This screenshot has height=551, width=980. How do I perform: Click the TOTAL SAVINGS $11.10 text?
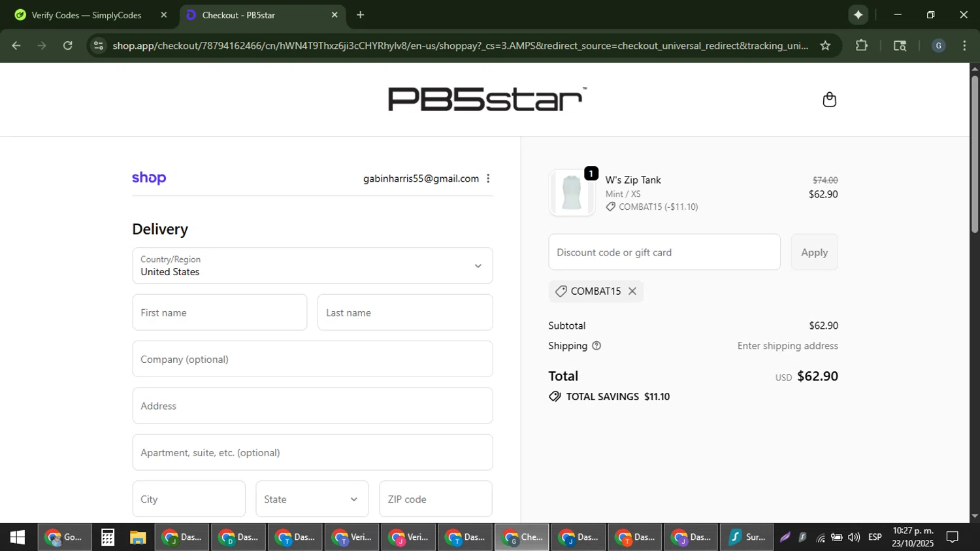point(618,397)
